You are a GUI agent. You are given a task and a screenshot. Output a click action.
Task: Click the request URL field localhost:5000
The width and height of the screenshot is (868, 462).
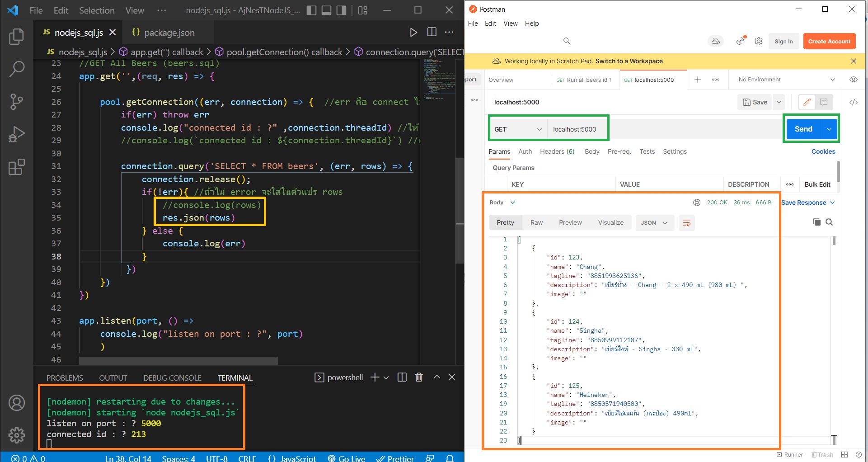tap(575, 129)
